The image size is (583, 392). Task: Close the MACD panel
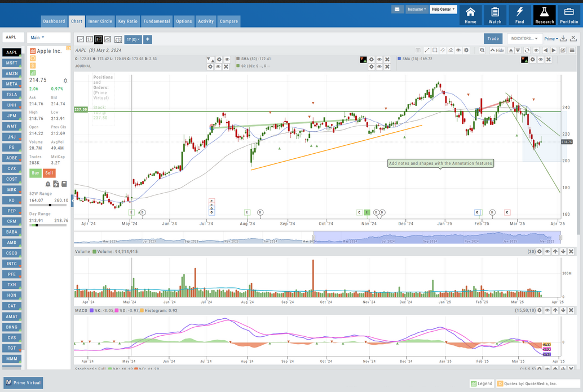pos(571,310)
